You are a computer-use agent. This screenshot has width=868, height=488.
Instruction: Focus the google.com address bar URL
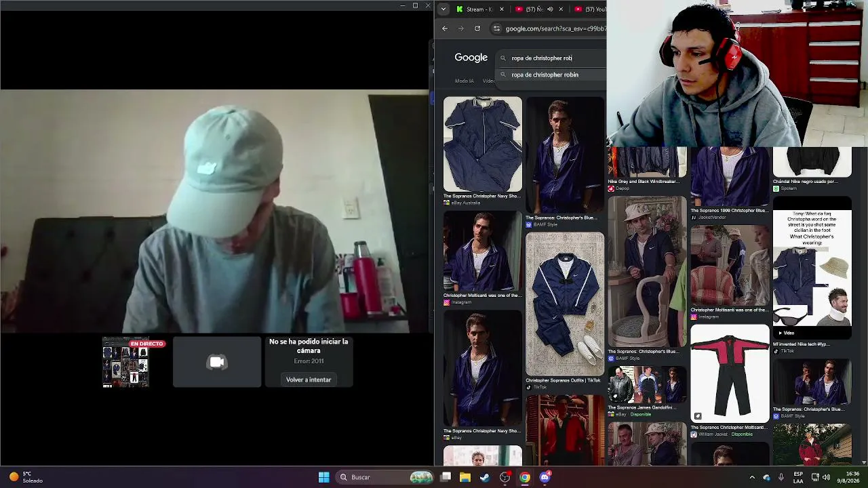point(555,28)
